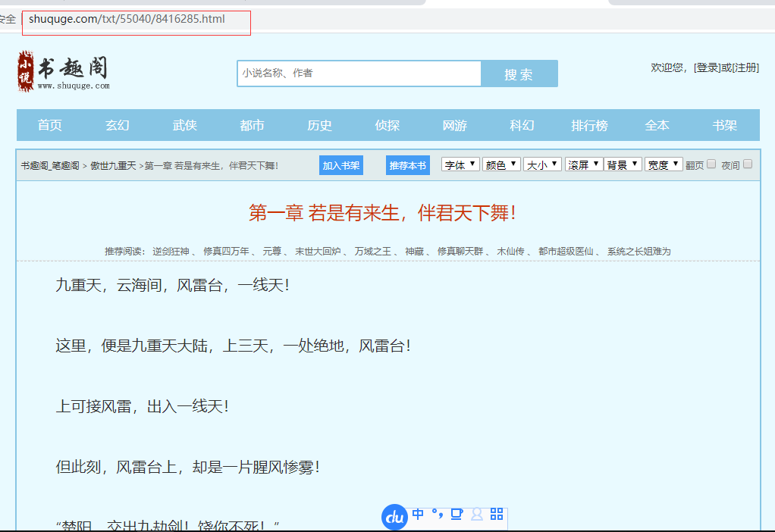Screen dimensions: 775x532
Task: Open the 滚屏 scroll dropdown
Action: 584,164
